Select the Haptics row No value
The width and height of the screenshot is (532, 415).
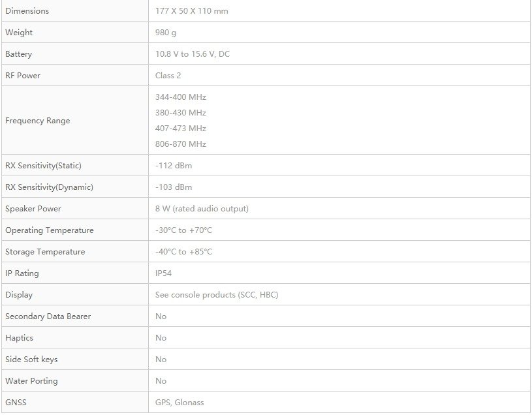point(161,338)
